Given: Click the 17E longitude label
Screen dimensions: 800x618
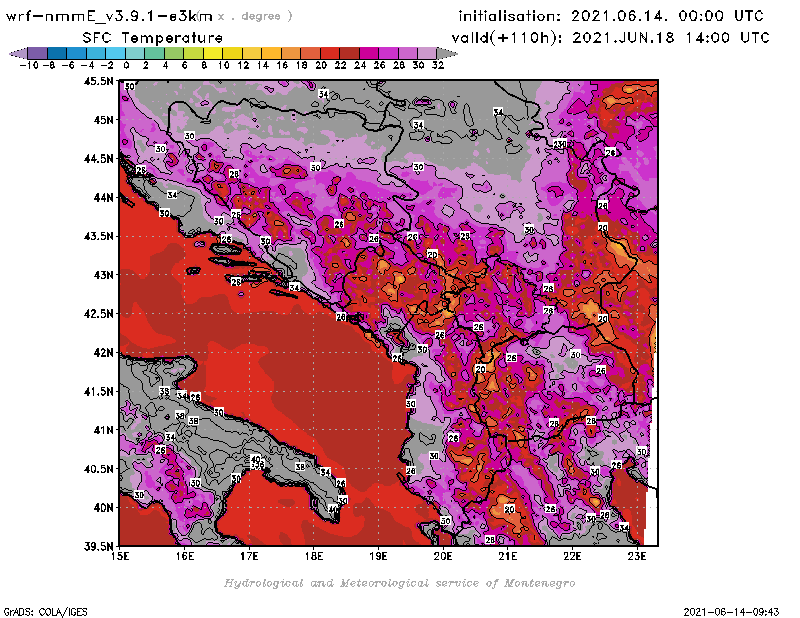Looking at the screenshot, I should point(249,556).
